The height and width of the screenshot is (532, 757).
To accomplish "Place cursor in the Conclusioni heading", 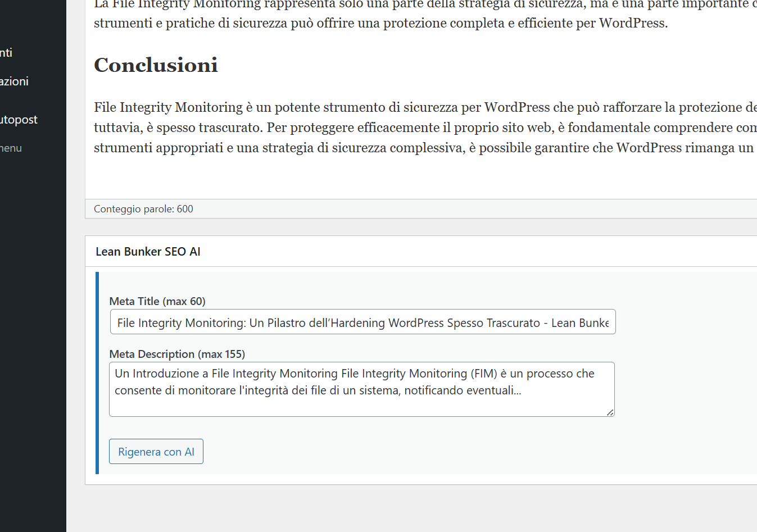I will 156,65.
